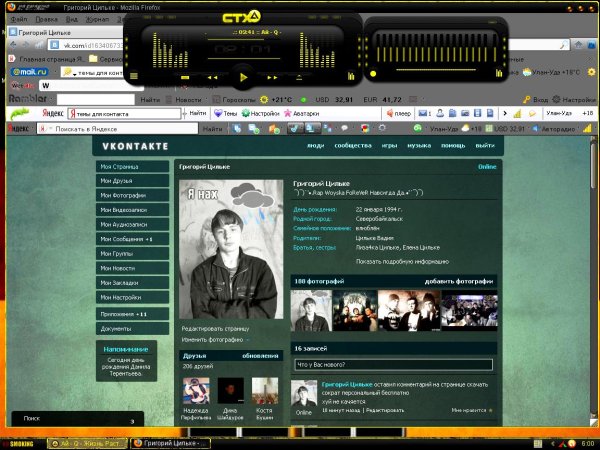Skip to previous track in the player
The width and height of the screenshot is (600, 450).
212,78
